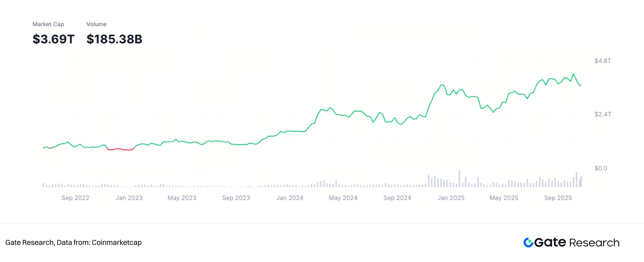
Task: Click the May 2025 x-axis label
Action: coord(504,198)
